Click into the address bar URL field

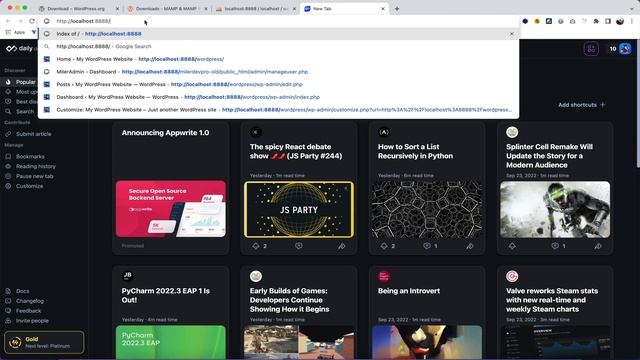(279, 21)
